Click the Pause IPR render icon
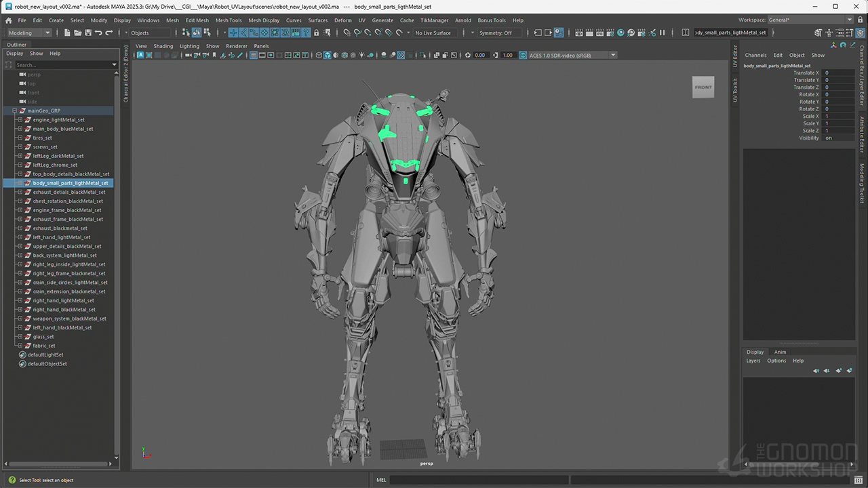Viewport: 868px width, 488px height. tap(663, 33)
